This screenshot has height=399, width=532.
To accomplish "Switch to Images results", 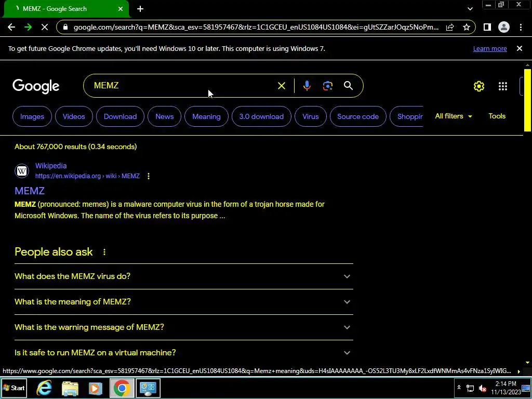I will tap(32, 116).
